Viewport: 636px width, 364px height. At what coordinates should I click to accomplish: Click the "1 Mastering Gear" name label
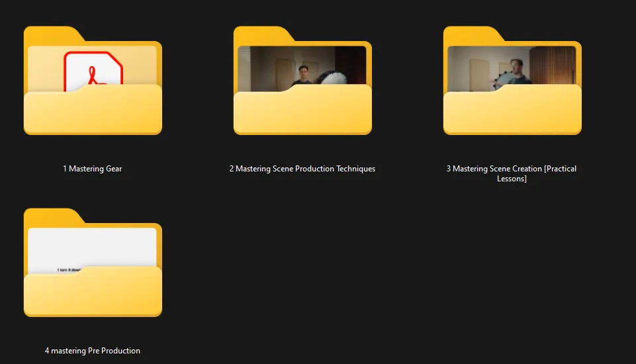coord(92,169)
